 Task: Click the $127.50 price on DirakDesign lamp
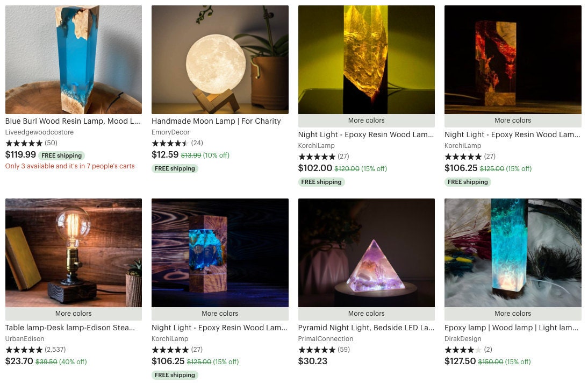point(460,361)
